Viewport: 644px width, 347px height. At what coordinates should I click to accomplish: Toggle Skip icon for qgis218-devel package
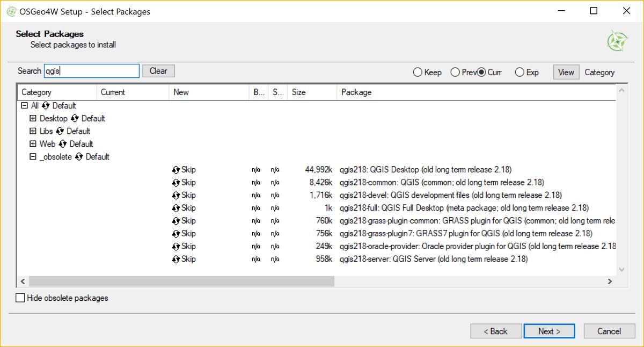coord(176,196)
